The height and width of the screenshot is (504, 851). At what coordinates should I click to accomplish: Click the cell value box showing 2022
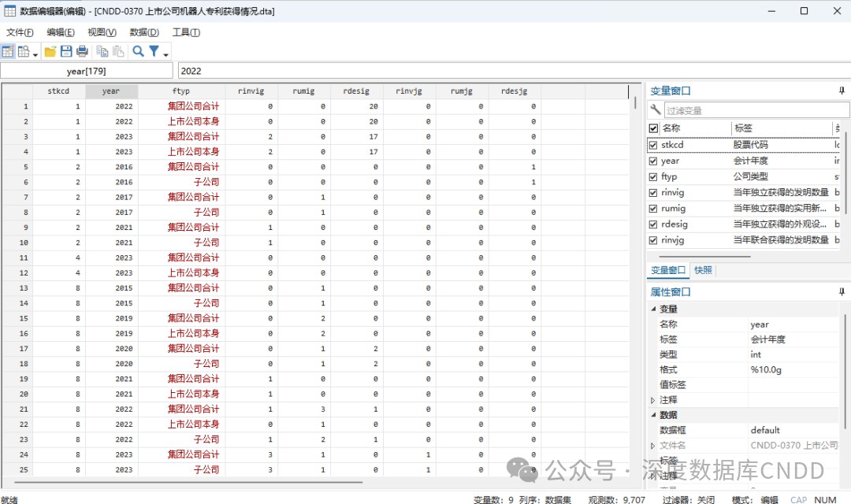point(514,71)
